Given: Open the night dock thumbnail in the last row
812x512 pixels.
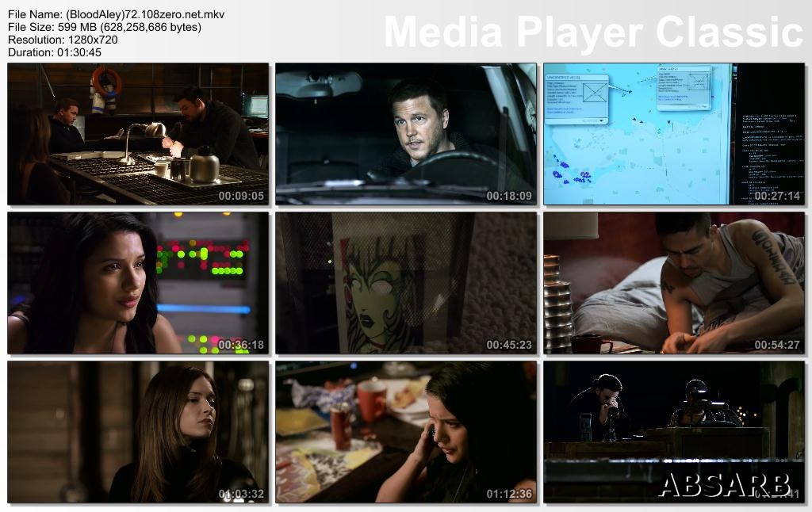Looking at the screenshot, I should [674, 432].
